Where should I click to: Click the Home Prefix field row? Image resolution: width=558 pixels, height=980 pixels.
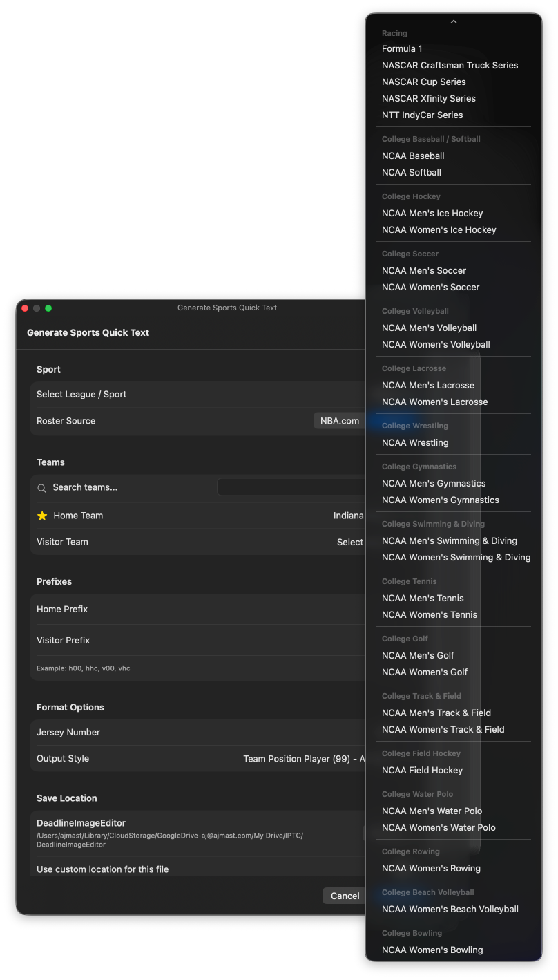(198, 610)
